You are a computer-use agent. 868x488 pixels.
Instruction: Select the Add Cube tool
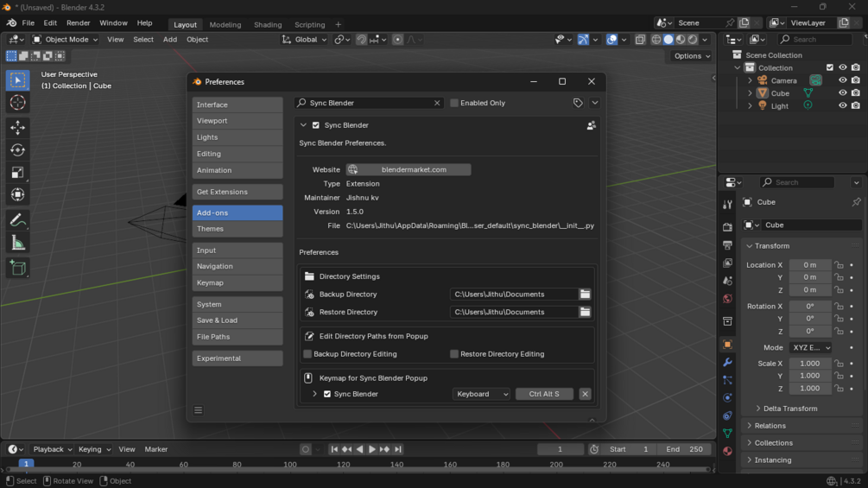point(18,268)
